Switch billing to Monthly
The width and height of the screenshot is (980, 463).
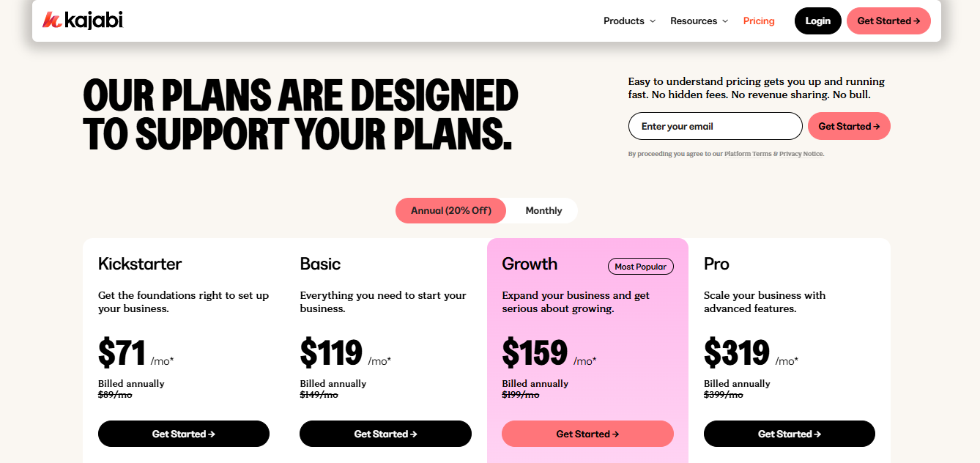(543, 210)
